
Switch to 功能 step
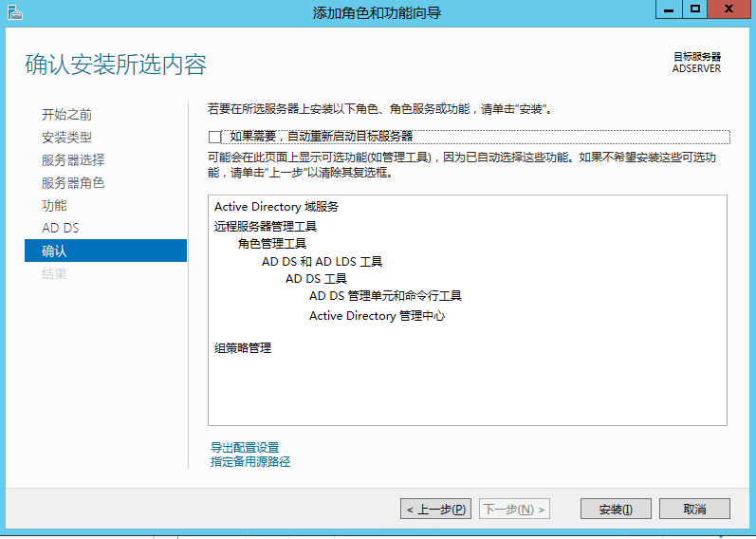[54, 206]
